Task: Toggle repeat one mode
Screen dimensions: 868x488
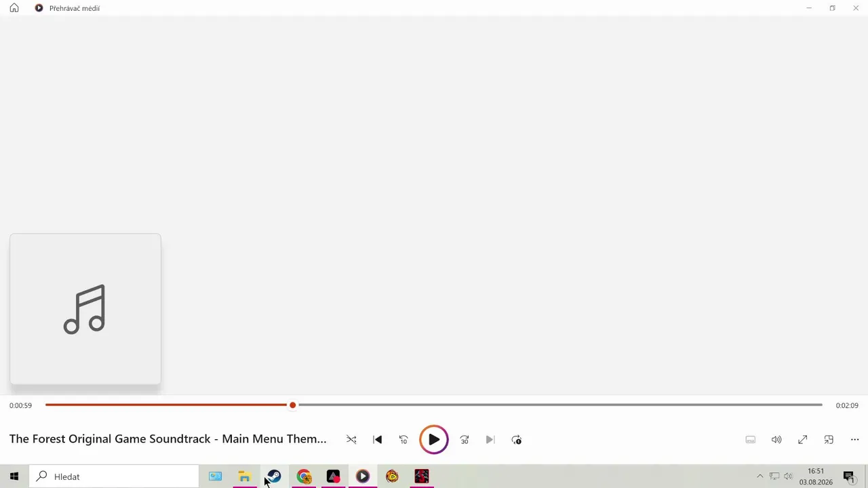Action: 517,440
